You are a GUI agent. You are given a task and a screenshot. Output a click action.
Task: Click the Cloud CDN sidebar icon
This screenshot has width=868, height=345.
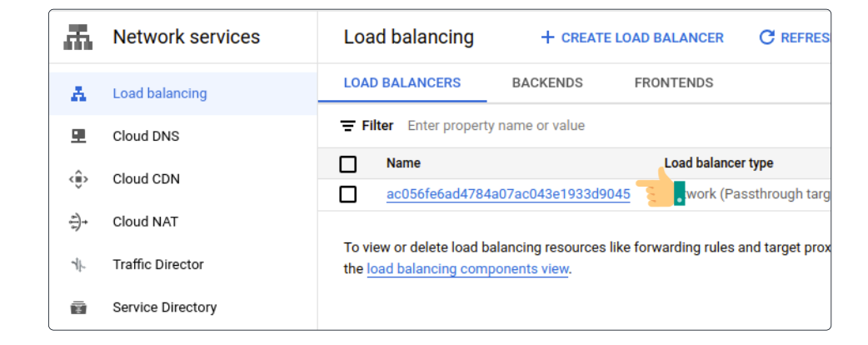pyautogui.click(x=78, y=179)
